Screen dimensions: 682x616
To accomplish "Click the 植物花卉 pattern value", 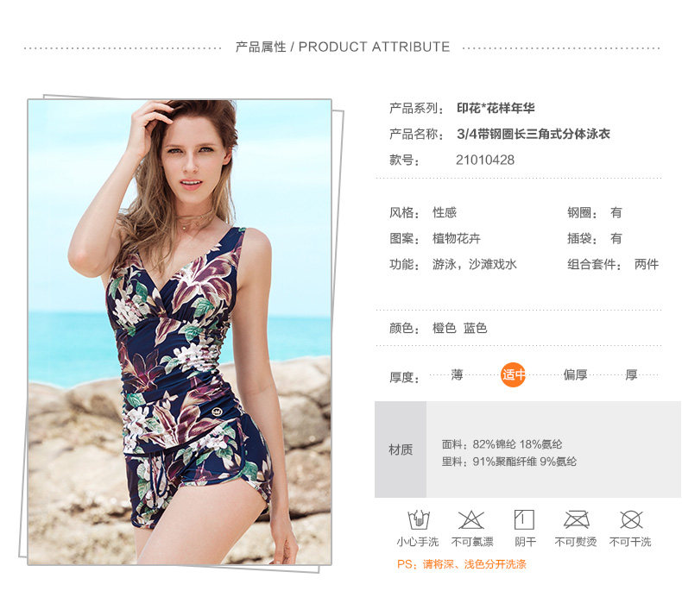I will click(x=457, y=238).
